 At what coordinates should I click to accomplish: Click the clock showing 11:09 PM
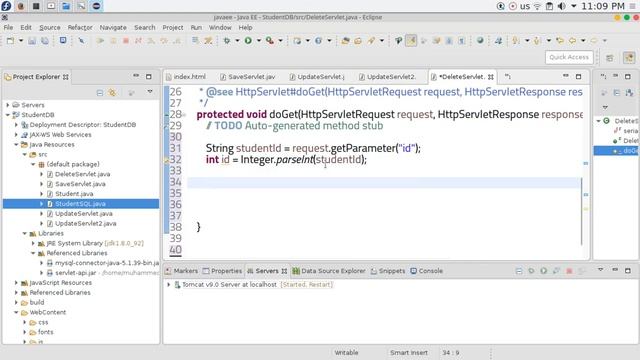coord(602,6)
